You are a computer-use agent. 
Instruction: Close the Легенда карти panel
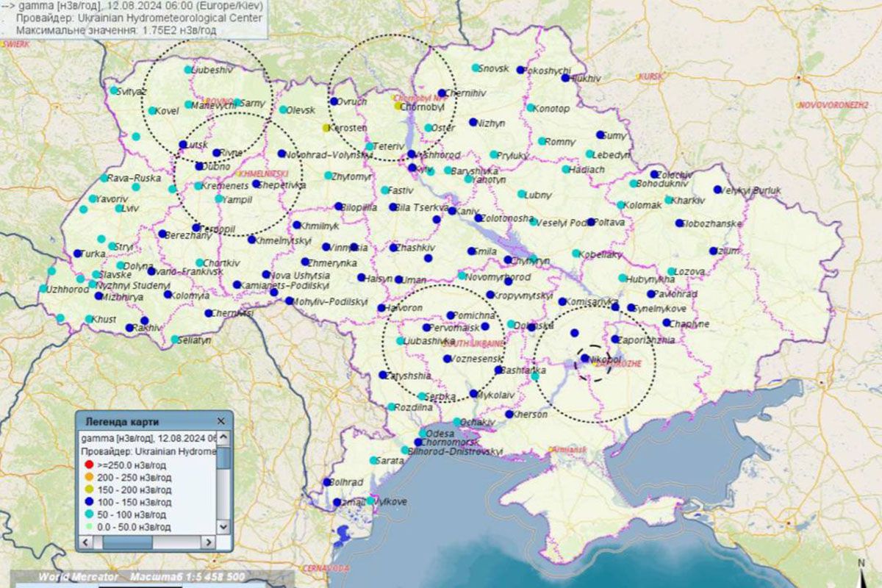(221, 421)
